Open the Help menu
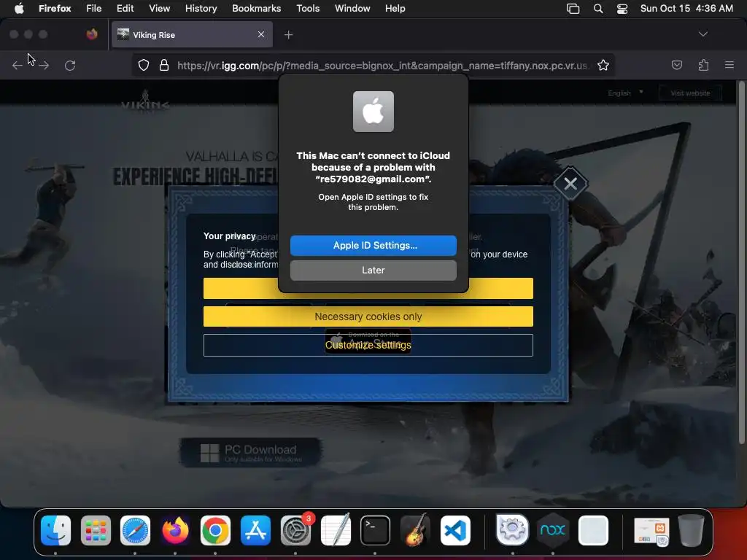747x560 pixels. pyautogui.click(x=395, y=8)
